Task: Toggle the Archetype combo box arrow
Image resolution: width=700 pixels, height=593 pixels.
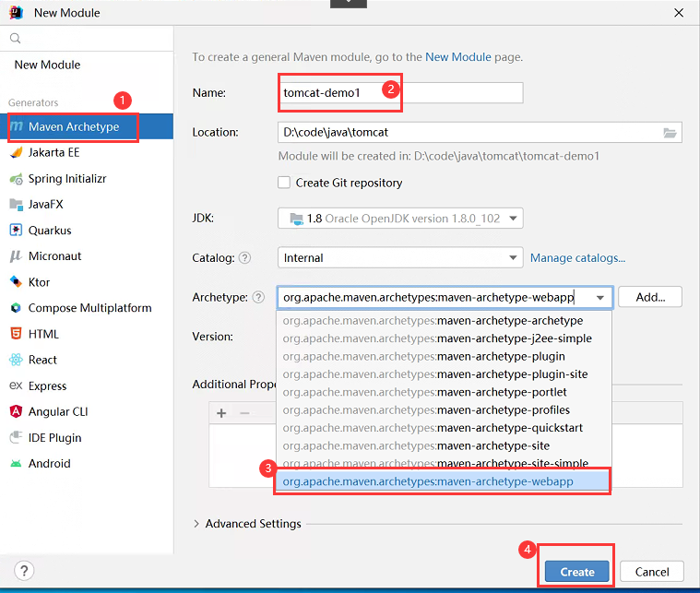Action: [x=600, y=298]
